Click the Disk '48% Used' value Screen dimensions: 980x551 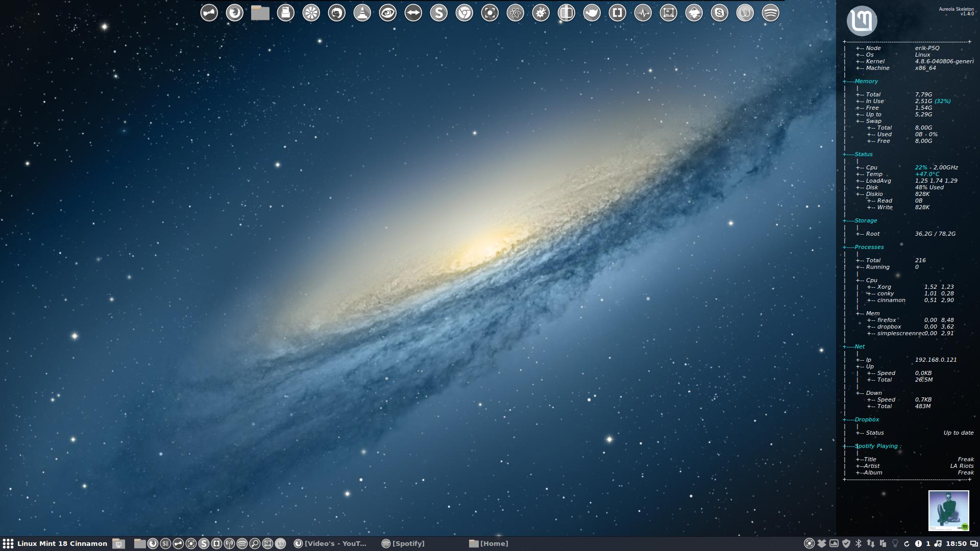[929, 187]
